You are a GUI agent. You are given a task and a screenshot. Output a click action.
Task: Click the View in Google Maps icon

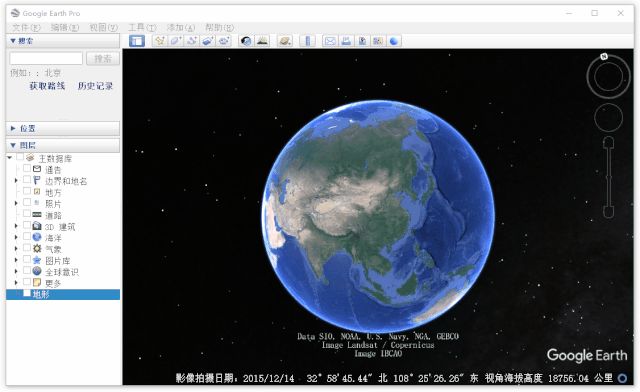378,41
